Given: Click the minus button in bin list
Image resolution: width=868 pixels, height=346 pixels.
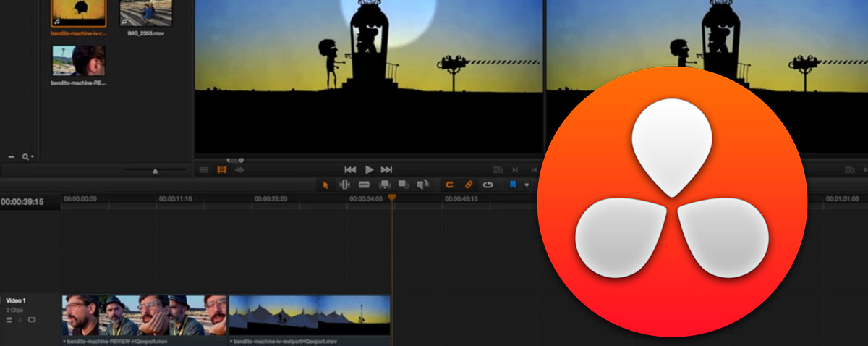Looking at the screenshot, I should click(11, 157).
